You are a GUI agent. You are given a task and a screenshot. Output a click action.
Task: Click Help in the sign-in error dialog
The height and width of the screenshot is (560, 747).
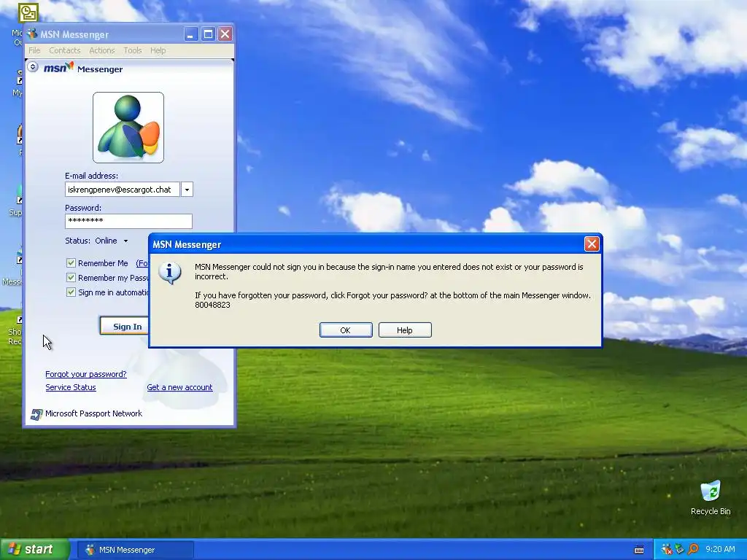405,330
